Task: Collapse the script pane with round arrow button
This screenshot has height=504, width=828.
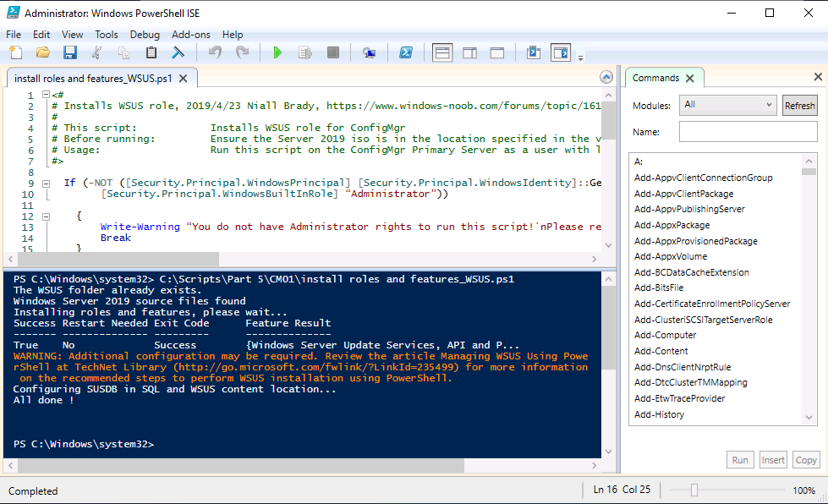Action: tap(606, 78)
